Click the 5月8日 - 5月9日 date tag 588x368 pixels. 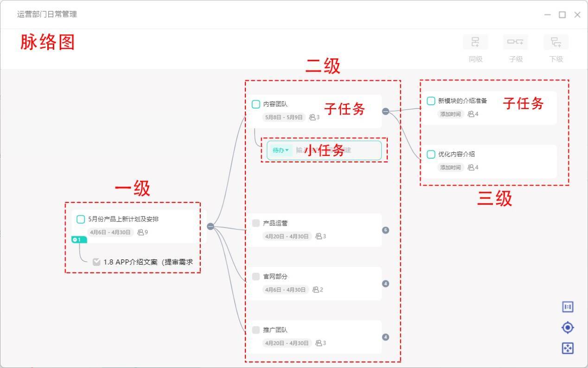click(284, 117)
